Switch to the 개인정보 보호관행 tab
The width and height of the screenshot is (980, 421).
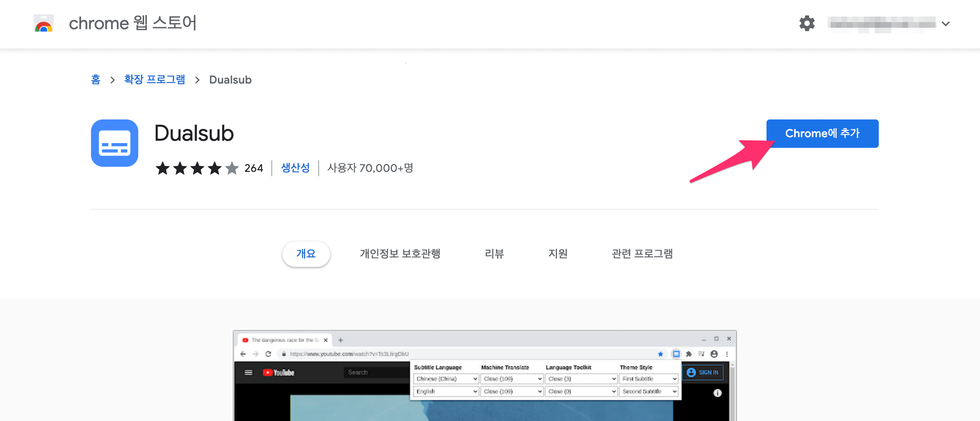[x=400, y=254]
